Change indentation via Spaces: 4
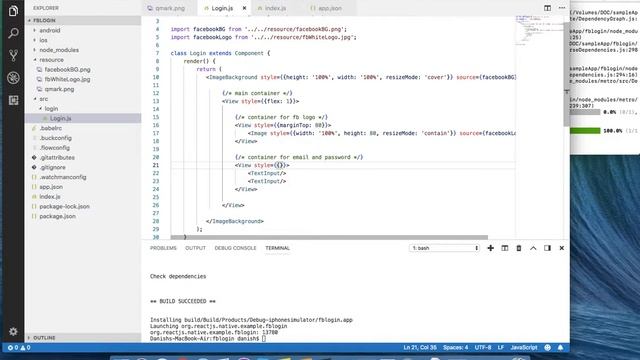Screen dimensions: 640x360 [456, 348]
